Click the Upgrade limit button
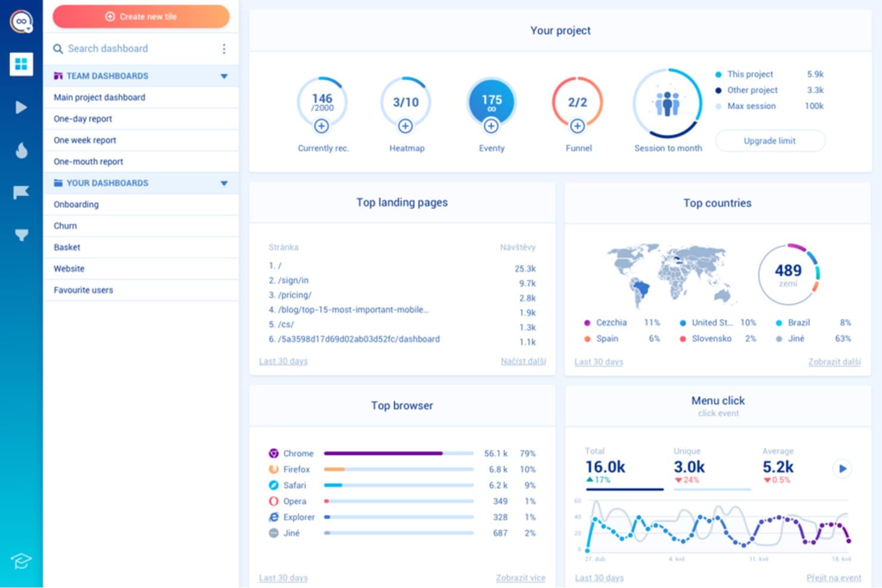 [x=770, y=141]
